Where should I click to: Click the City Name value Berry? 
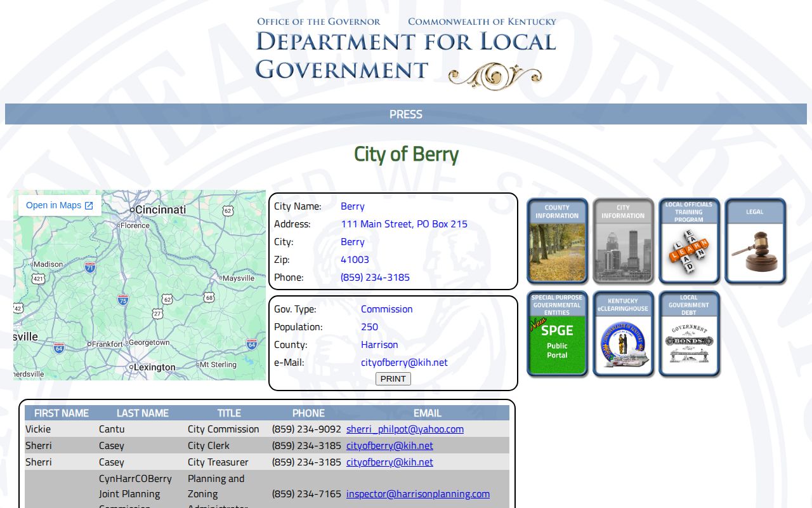(353, 206)
